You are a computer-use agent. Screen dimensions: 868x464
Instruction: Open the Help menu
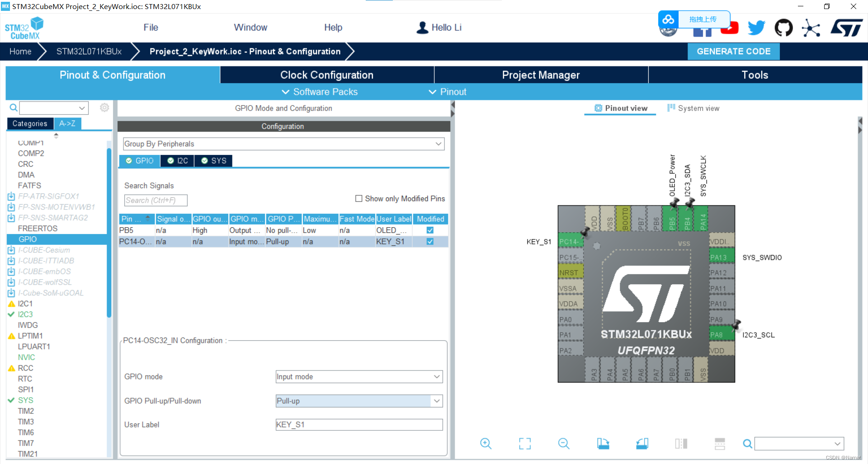point(333,28)
